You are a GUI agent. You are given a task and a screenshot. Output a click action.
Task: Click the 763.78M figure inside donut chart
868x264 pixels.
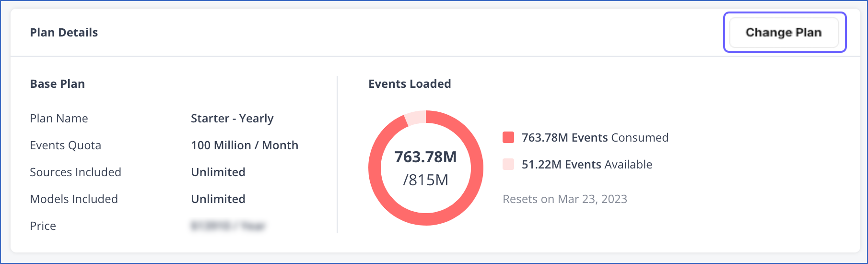[425, 157]
